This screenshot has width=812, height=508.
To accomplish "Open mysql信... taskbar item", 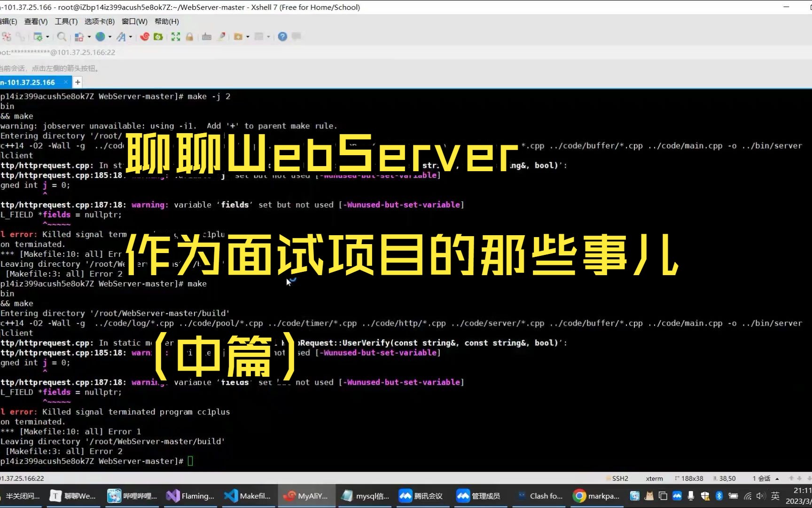I will tap(366, 496).
